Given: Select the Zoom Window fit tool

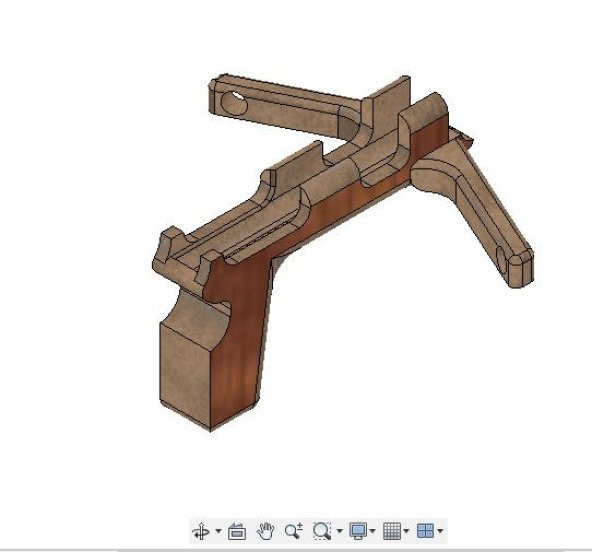Looking at the screenshot, I should click(x=322, y=531).
